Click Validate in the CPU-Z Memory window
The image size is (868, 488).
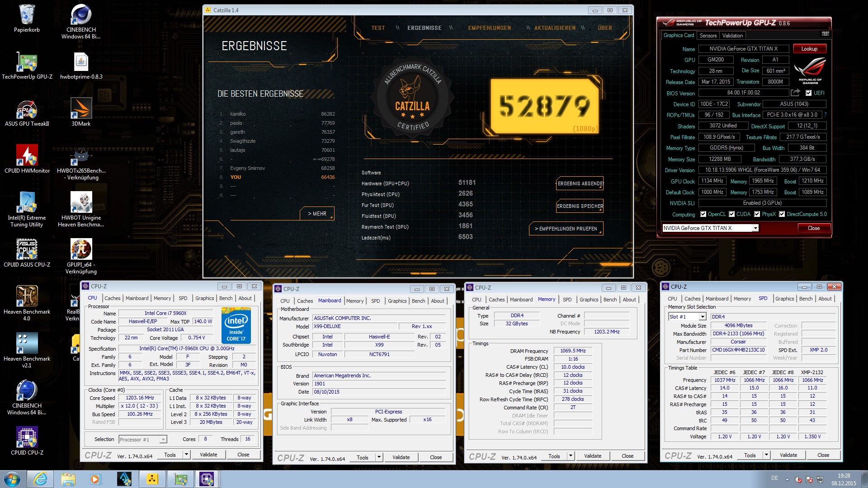point(592,456)
